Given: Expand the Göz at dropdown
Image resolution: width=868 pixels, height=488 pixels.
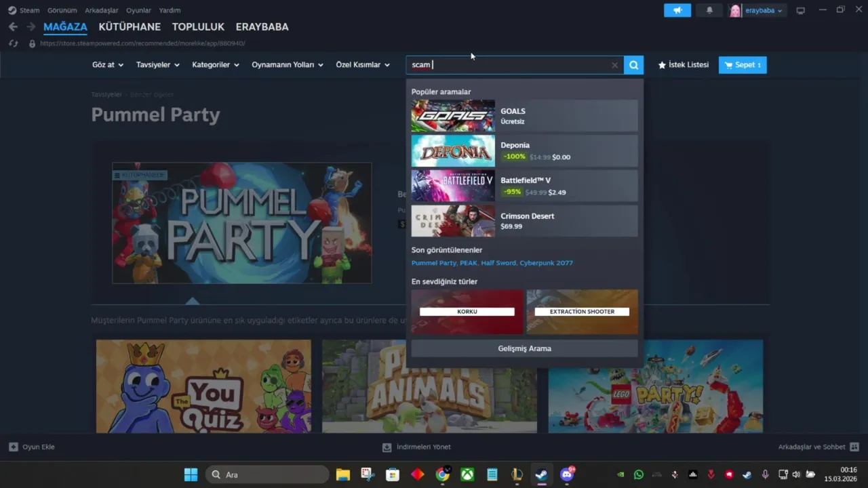Looking at the screenshot, I should [108, 65].
